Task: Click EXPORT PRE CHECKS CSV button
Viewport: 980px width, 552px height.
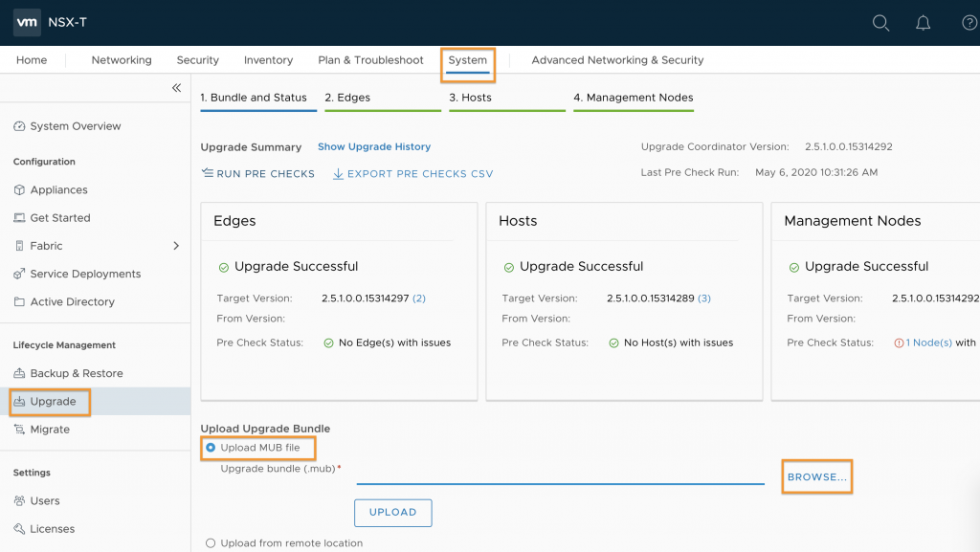Action: tap(413, 173)
